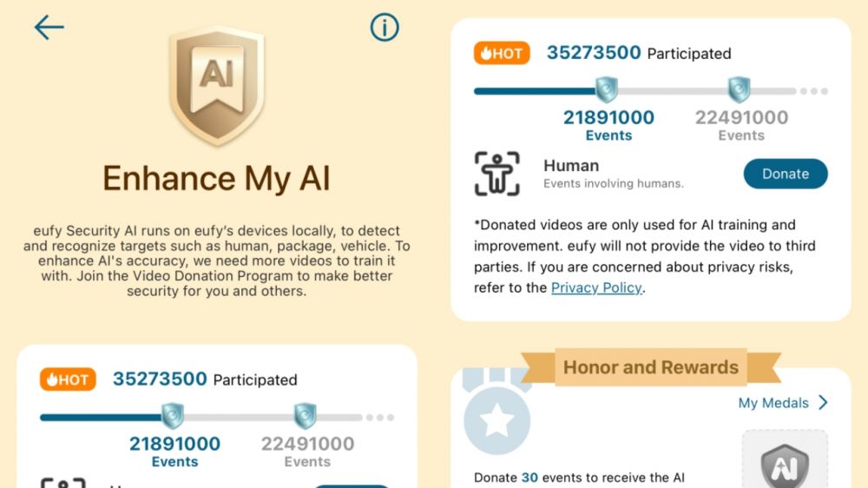Open the Privacy Policy link
The image size is (868, 488).
[596, 287]
